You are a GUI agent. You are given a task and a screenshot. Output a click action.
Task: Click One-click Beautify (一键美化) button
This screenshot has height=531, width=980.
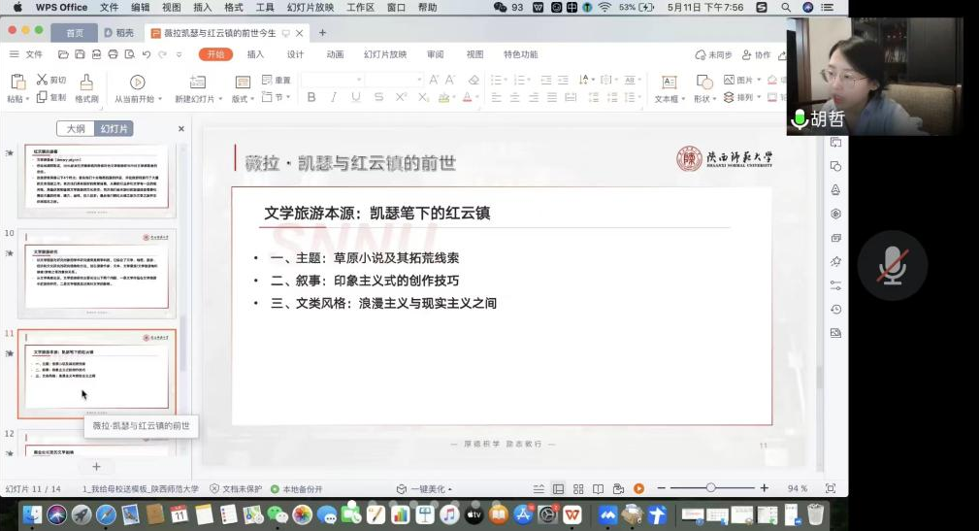424,488
